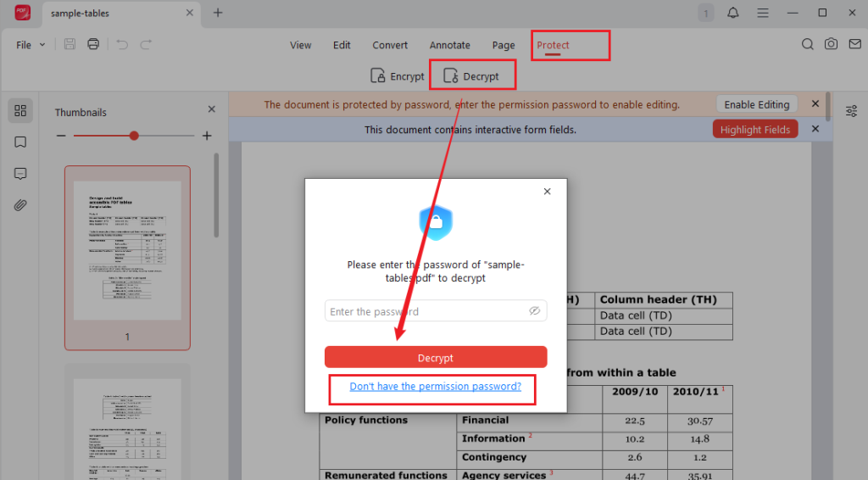The height and width of the screenshot is (480, 868).
Task: Open the View menu
Action: [301, 45]
